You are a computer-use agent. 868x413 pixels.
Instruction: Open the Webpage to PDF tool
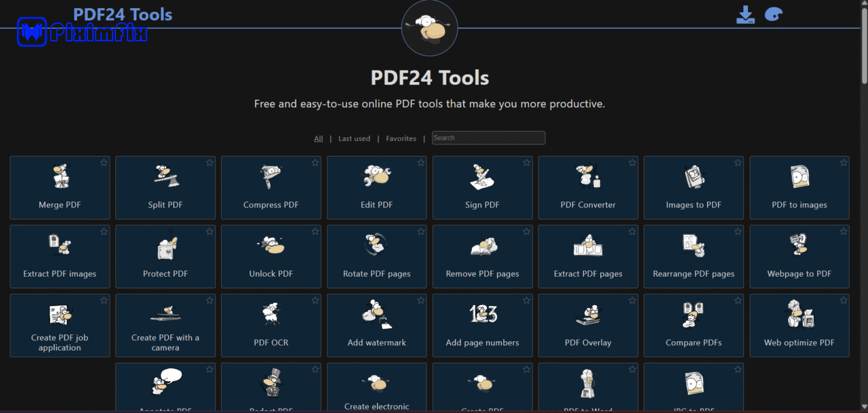pyautogui.click(x=800, y=257)
